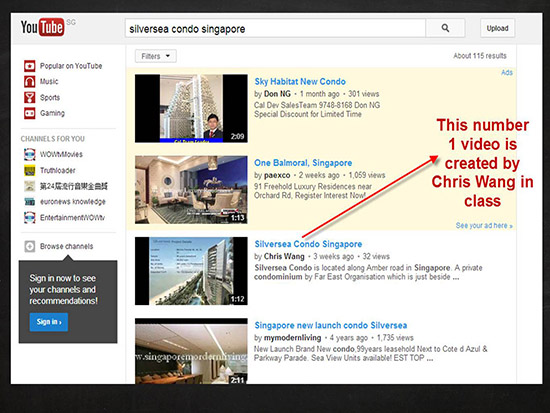Open Popular on YouTube link
This screenshot has height=413, width=550.
(x=71, y=66)
